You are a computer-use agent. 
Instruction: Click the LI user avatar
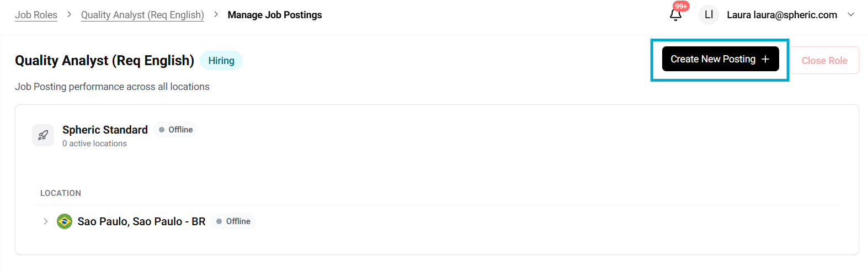pyautogui.click(x=709, y=15)
